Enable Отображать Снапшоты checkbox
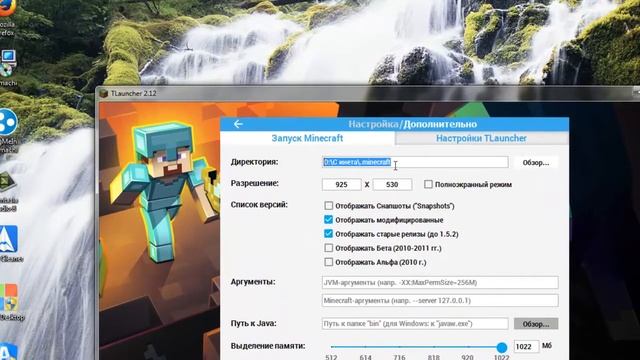The image size is (640, 360). point(329,206)
